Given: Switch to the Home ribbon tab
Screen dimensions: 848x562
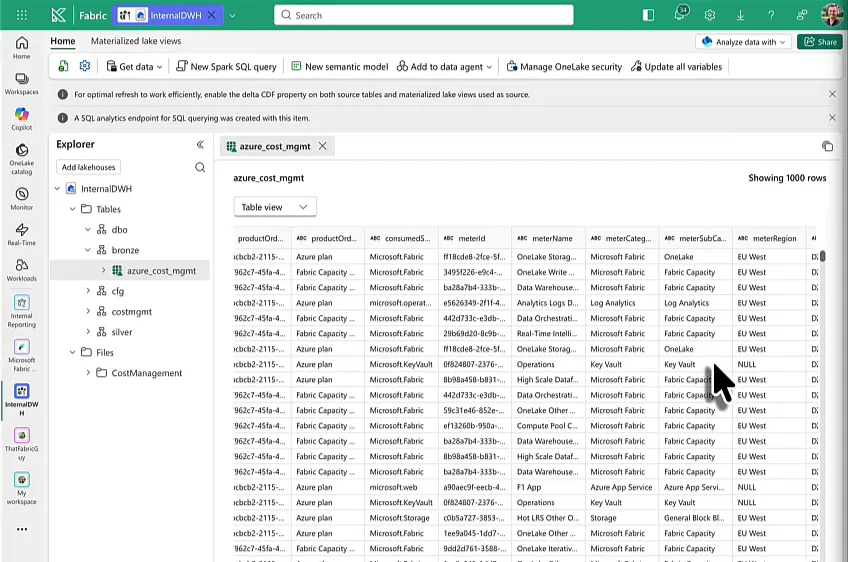Looking at the screenshot, I should 63,41.
